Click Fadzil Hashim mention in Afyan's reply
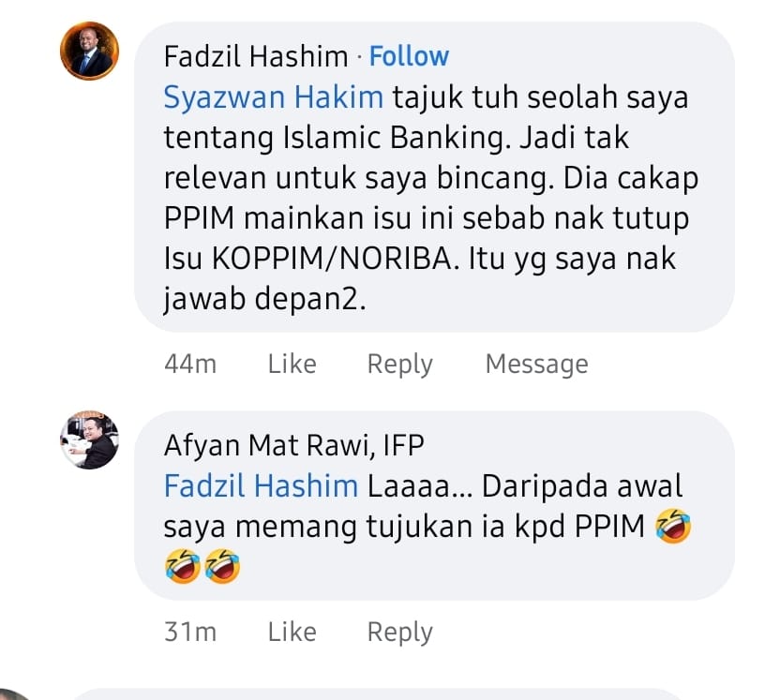The image size is (765, 700). pos(261,485)
